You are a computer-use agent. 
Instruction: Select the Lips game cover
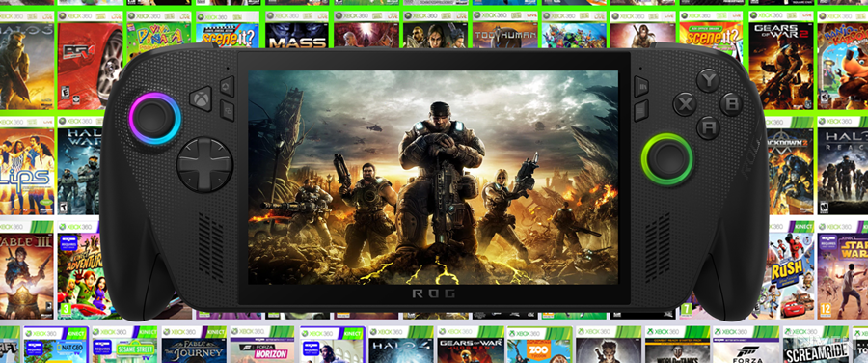pyautogui.click(x=27, y=165)
